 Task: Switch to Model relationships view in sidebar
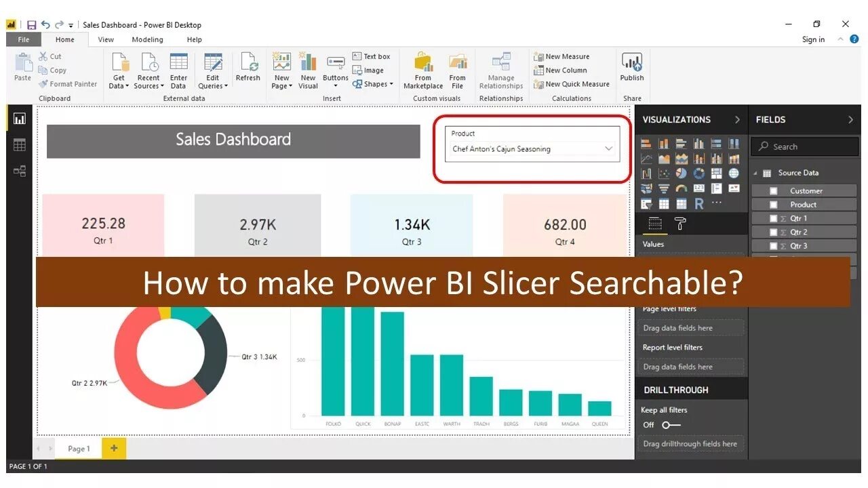point(20,171)
